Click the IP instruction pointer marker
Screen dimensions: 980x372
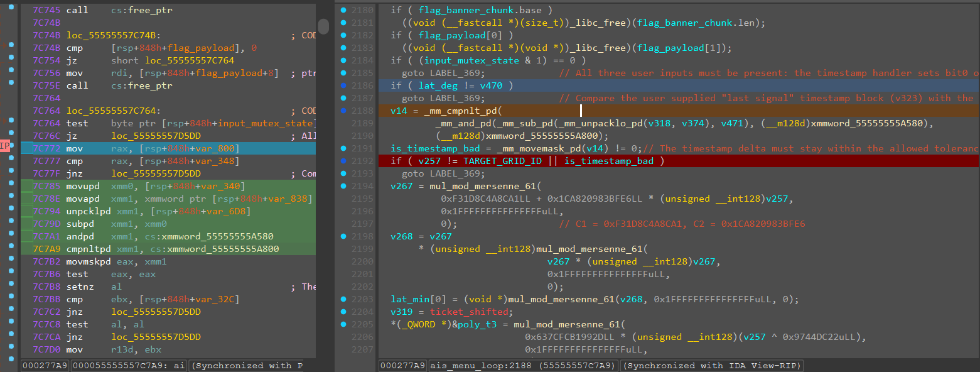(x=4, y=146)
